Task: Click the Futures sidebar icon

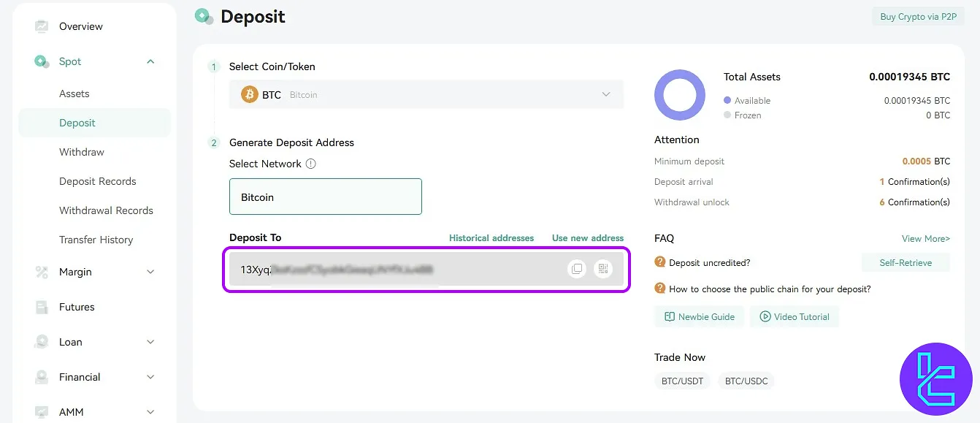Action: coord(42,307)
